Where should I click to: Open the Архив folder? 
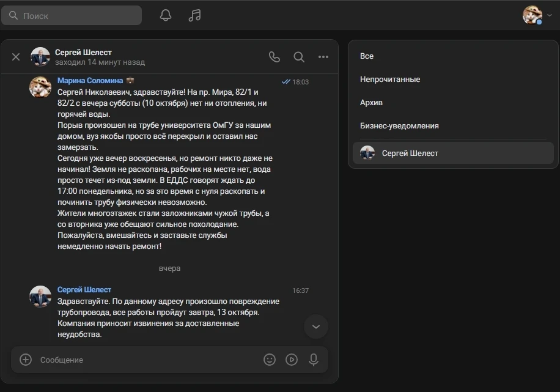371,103
